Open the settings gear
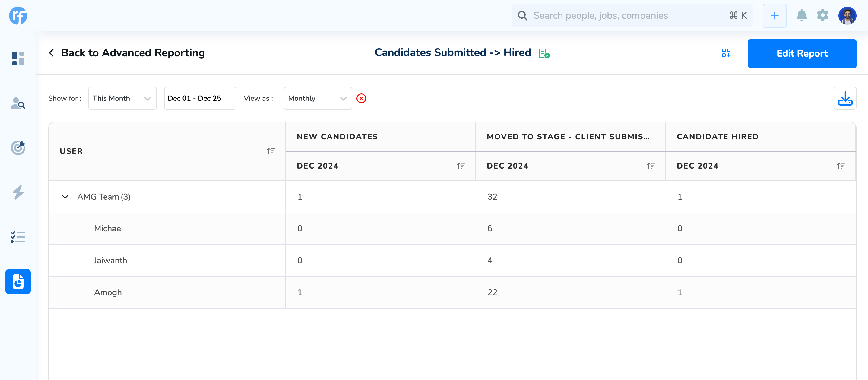868x380 pixels. click(x=822, y=15)
